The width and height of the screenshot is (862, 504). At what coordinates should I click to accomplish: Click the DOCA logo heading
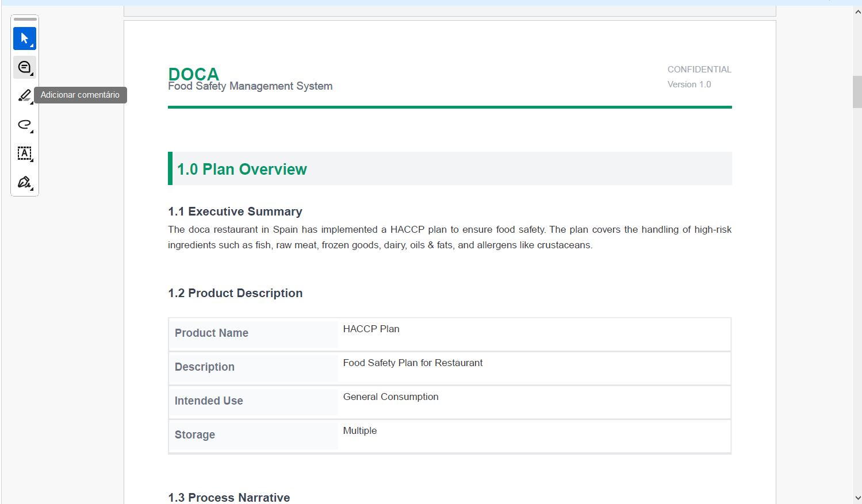pos(193,74)
